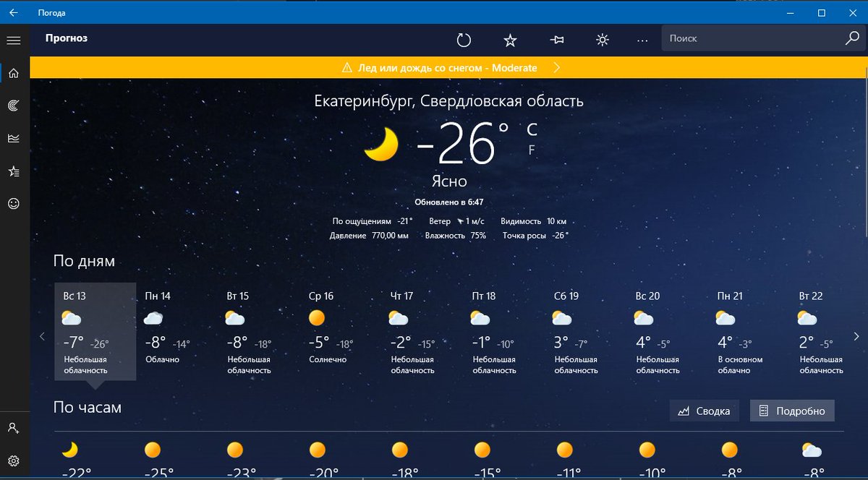The image size is (868, 480).
Task: Click the Влажность 75% value
Action: (x=456, y=236)
